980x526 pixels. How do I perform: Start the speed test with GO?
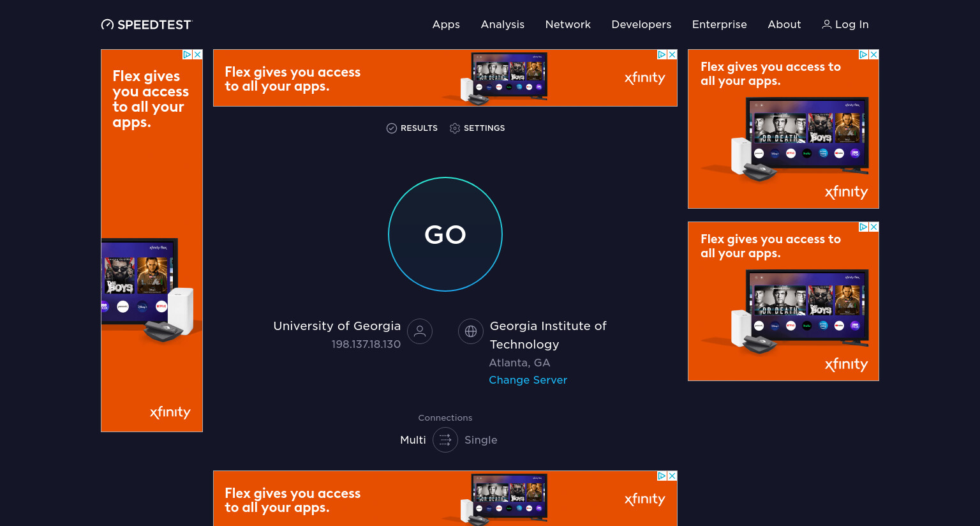tap(445, 234)
